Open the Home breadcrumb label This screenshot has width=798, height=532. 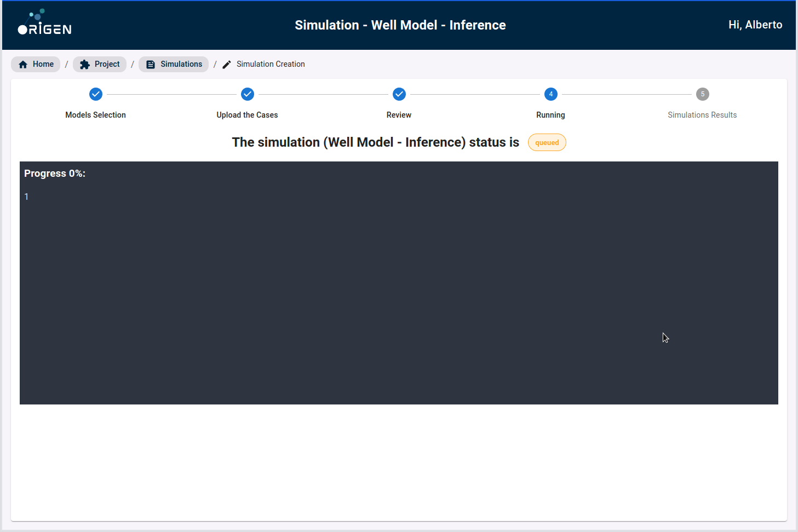pyautogui.click(x=43, y=64)
